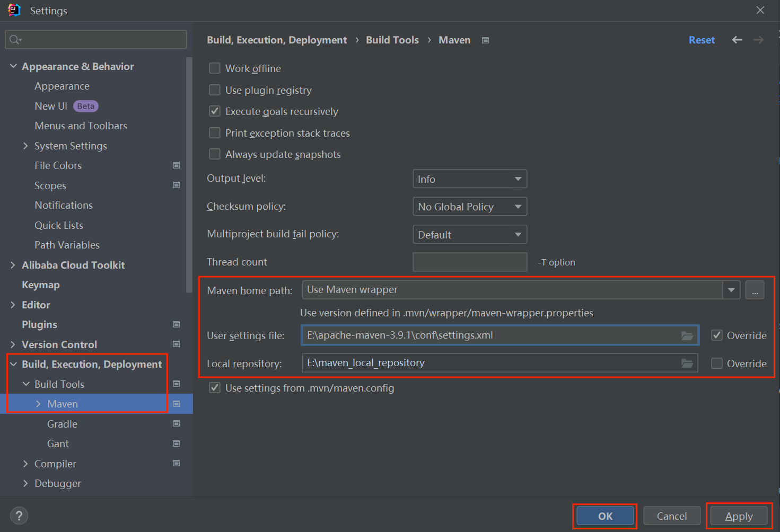The height and width of the screenshot is (532, 780).
Task: Open the Output level dropdown
Action: click(469, 179)
